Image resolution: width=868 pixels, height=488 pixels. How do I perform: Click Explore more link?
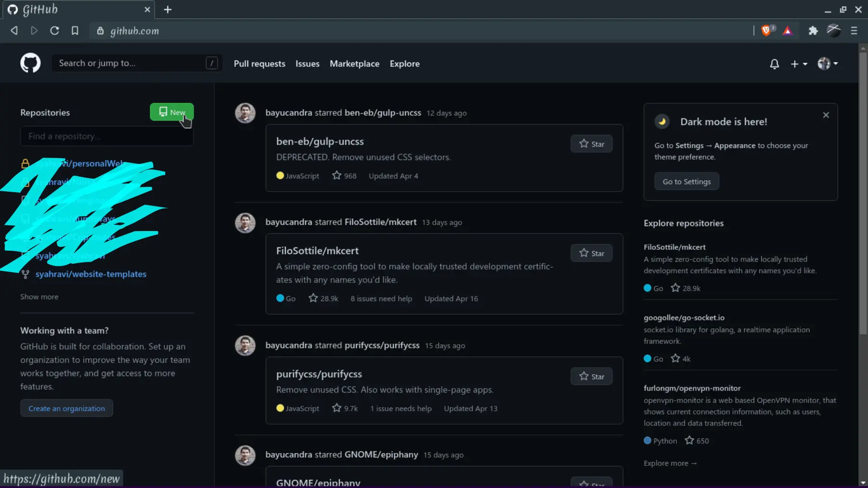coord(670,463)
